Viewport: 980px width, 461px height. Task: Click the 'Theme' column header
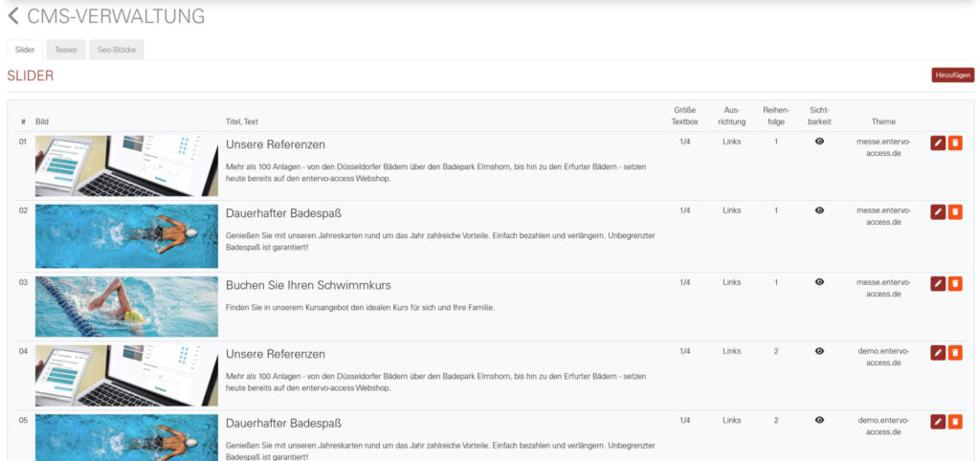883,121
